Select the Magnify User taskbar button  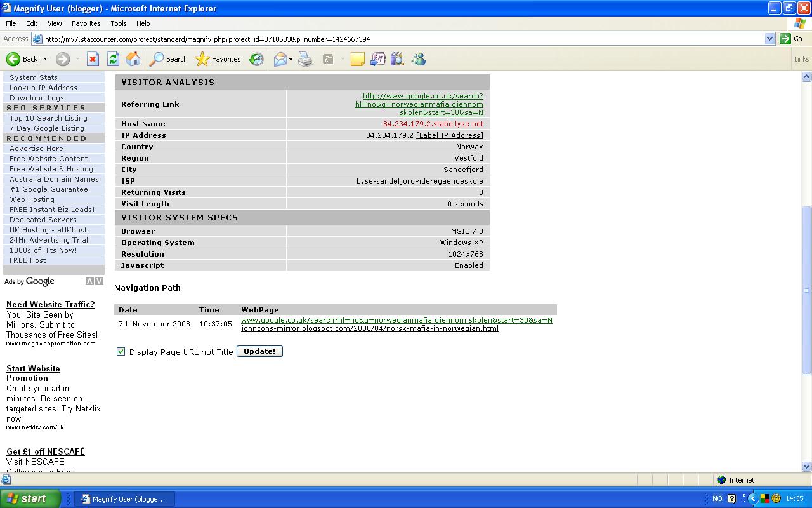(x=125, y=499)
